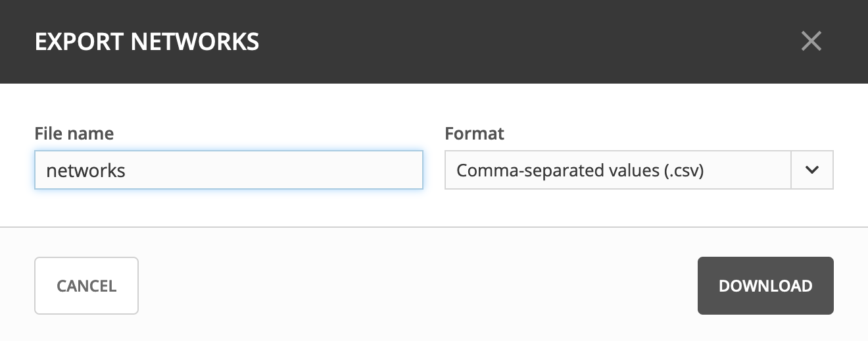Click the X icon in the header
Screen dimensions: 868x341
tap(811, 41)
